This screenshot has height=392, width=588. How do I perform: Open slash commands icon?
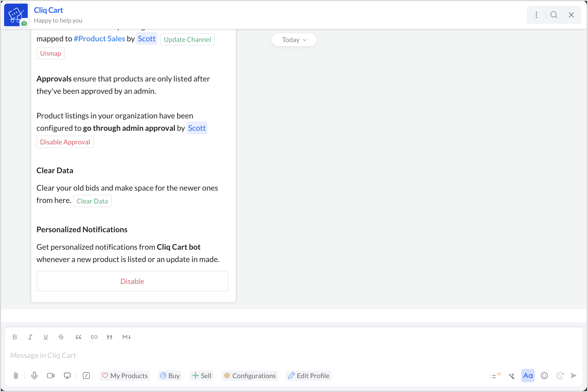86,376
